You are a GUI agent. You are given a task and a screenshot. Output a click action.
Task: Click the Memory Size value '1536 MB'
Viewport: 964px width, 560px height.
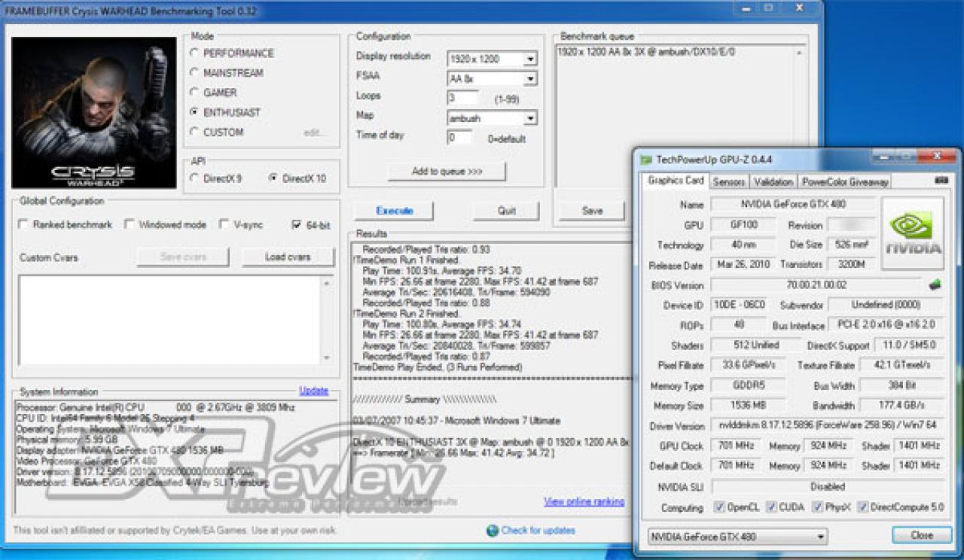click(x=749, y=406)
